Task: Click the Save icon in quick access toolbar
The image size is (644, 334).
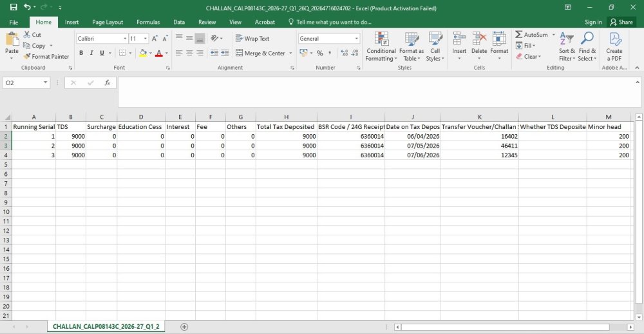Action: [13, 7]
